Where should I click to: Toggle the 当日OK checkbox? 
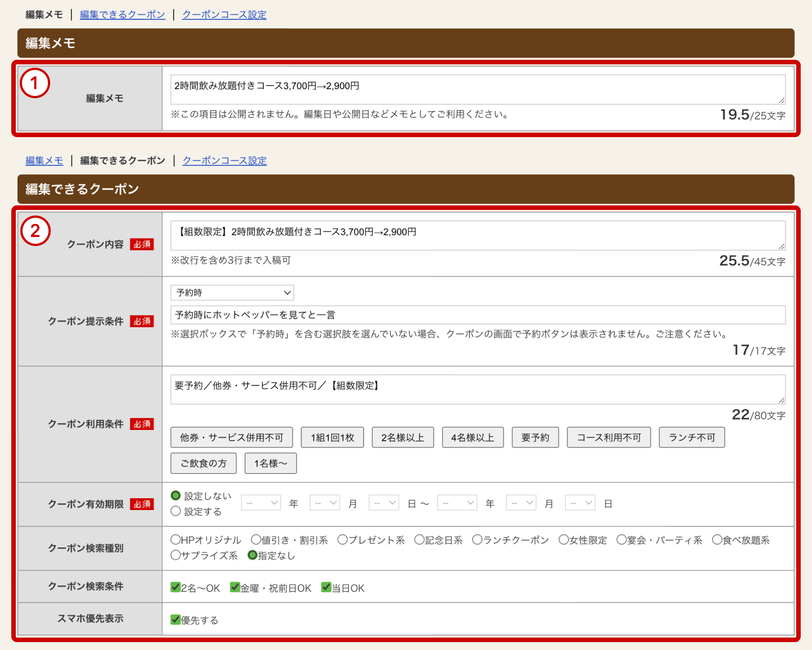326,587
